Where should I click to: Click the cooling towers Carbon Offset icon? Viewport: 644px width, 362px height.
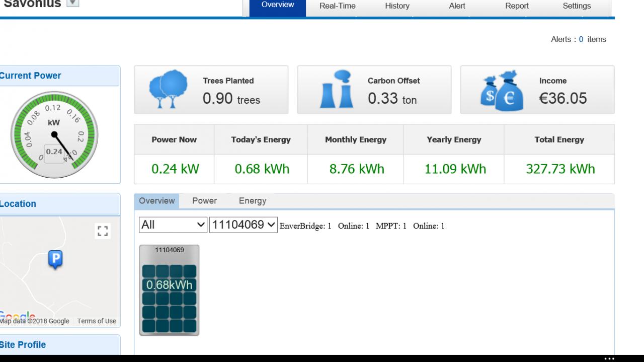336,89
